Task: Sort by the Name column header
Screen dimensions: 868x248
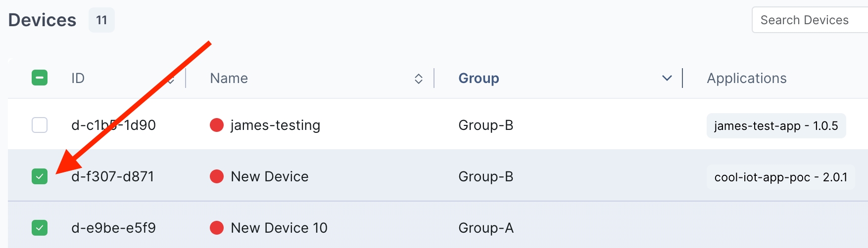Action: click(229, 78)
